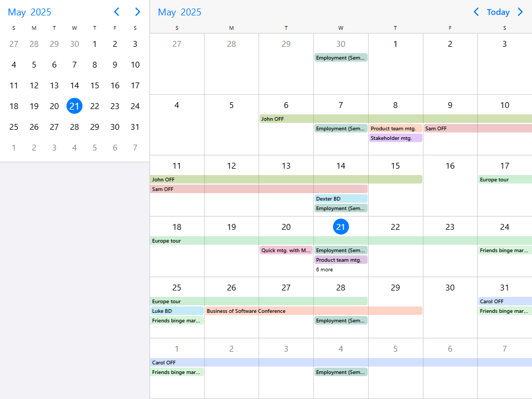Screen dimensions: 532x399
Task: Open Europe tour event starting May 17
Action: 505,179
